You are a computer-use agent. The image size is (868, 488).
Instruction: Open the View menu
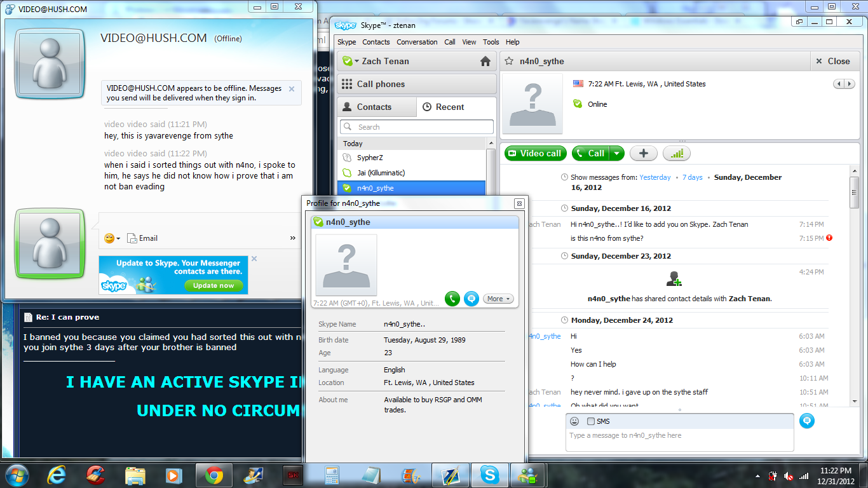point(470,42)
